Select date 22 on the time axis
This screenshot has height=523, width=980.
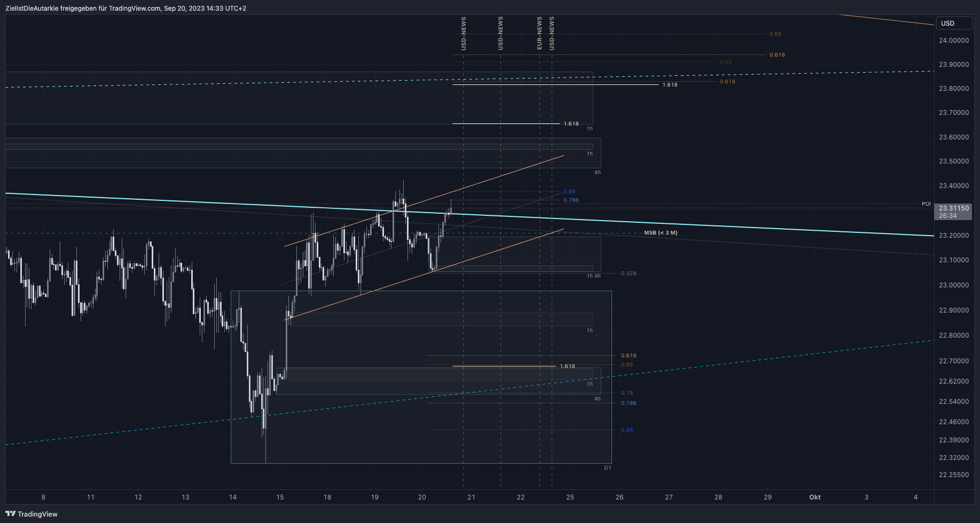521,497
